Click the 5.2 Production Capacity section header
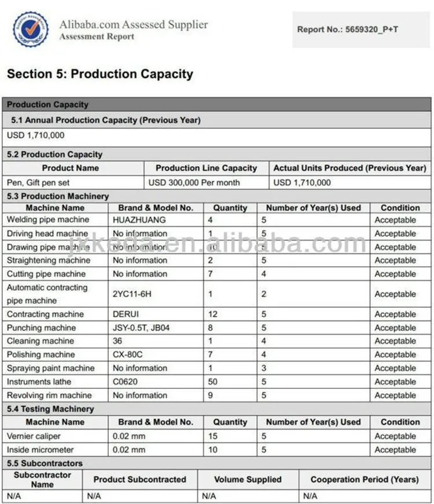Screen dimensions: 434x504 pos(54,154)
